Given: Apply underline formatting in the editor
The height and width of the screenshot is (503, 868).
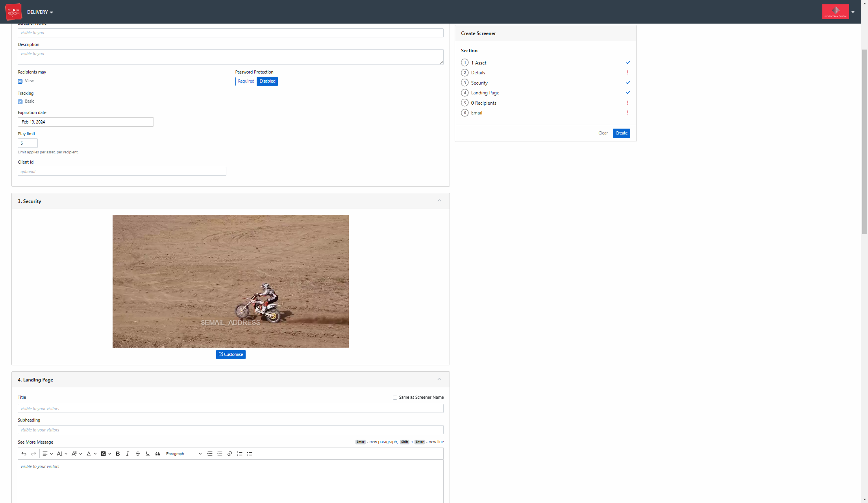Looking at the screenshot, I should (x=148, y=453).
